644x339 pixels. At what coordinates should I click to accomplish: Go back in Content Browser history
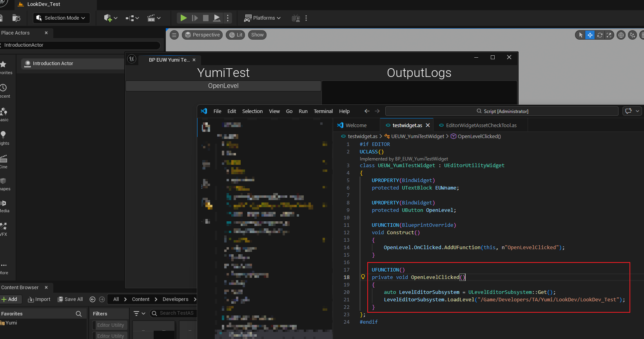point(93,299)
